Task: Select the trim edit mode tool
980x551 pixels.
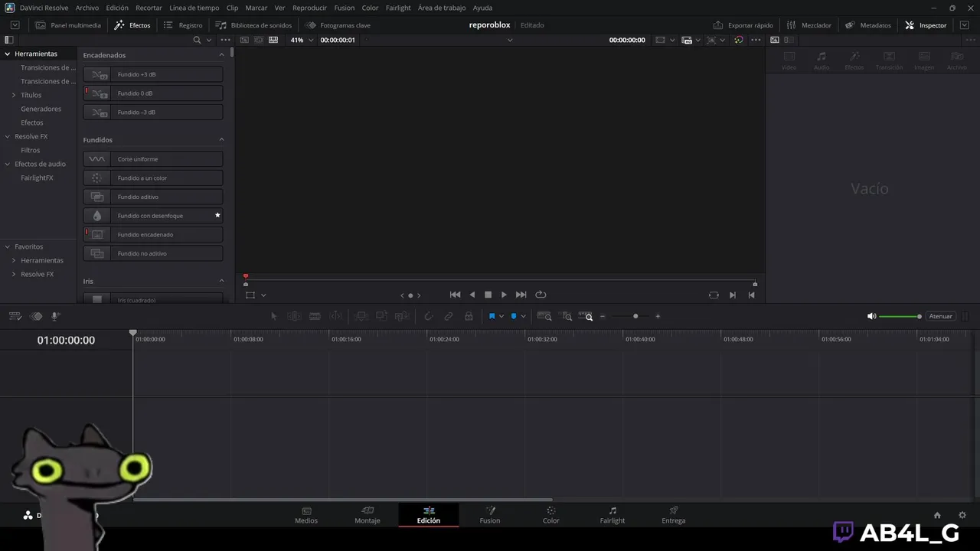Action: click(x=294, y=316)
